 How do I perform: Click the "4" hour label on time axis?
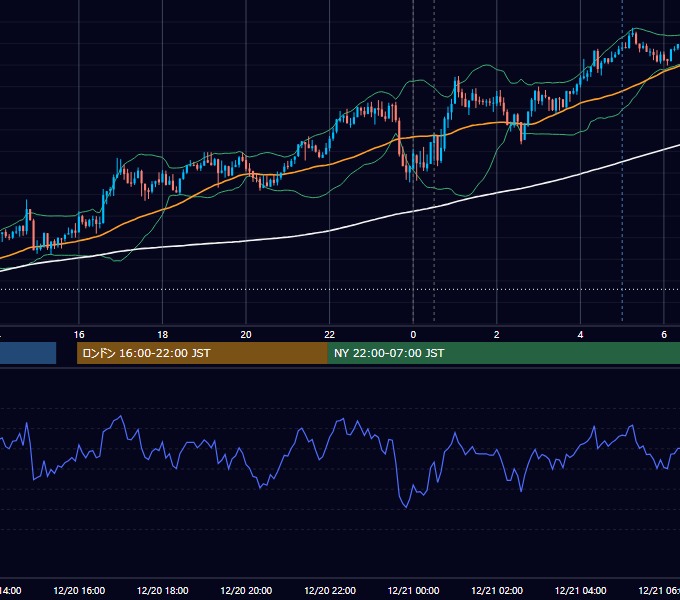580,334
